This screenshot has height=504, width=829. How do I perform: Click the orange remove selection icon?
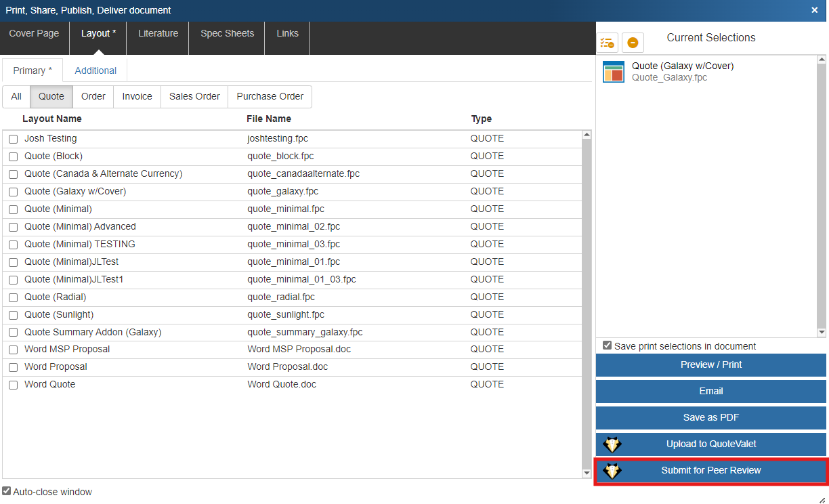click(x=633, y=43)
